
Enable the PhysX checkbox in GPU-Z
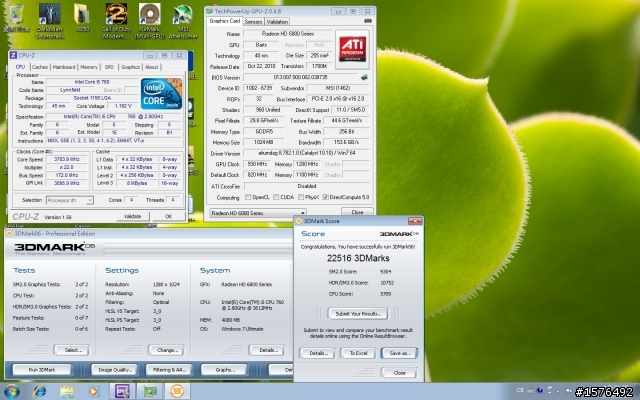301,197
